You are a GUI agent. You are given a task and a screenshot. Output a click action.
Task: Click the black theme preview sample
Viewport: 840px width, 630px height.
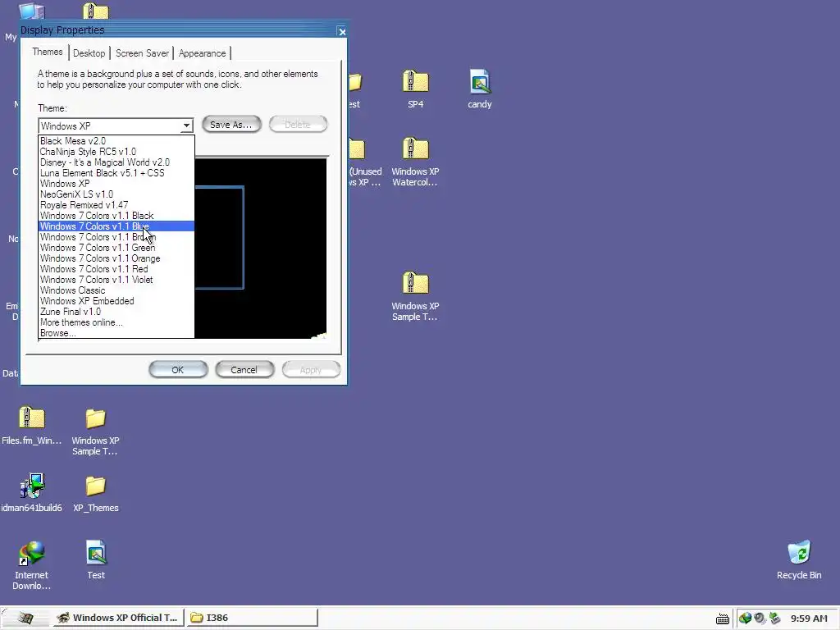(x=261, y=249)
